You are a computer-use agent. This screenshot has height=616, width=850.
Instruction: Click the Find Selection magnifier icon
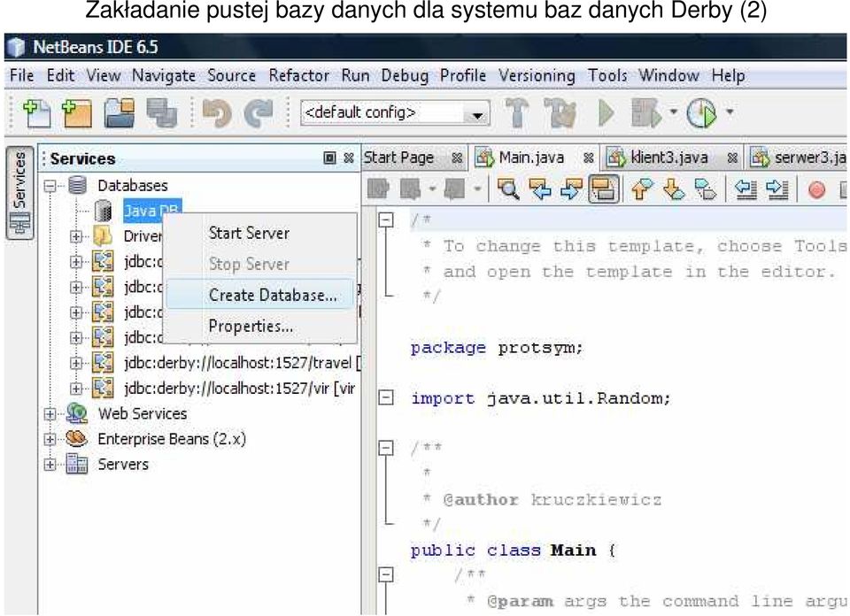tap(508, 189)
